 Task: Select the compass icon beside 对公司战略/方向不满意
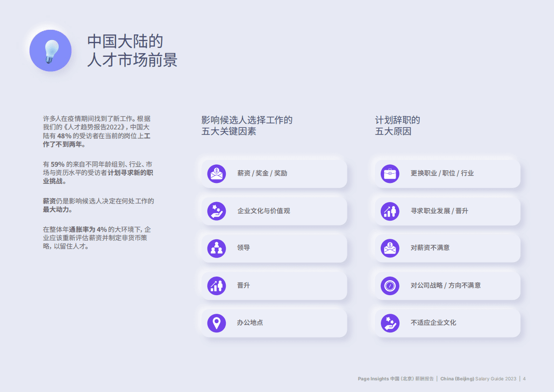coord(390,285)
